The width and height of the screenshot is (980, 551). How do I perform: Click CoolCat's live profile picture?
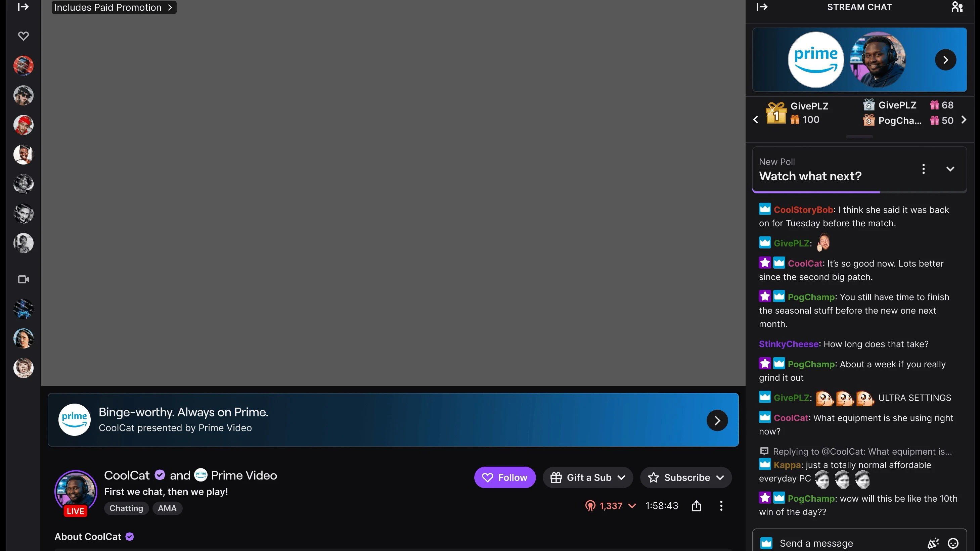click(76, 491)
